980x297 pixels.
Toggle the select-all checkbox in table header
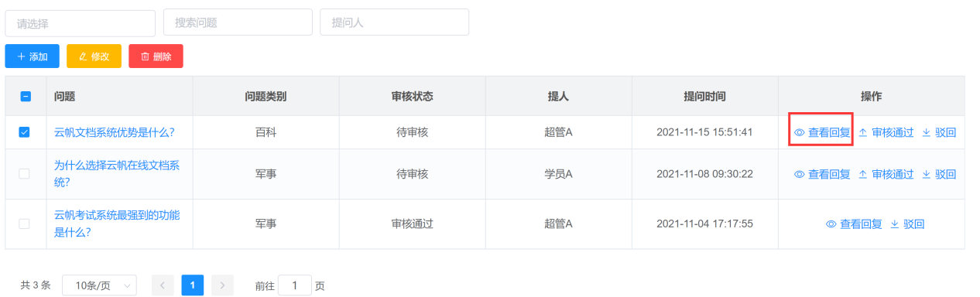click(25, 97)
